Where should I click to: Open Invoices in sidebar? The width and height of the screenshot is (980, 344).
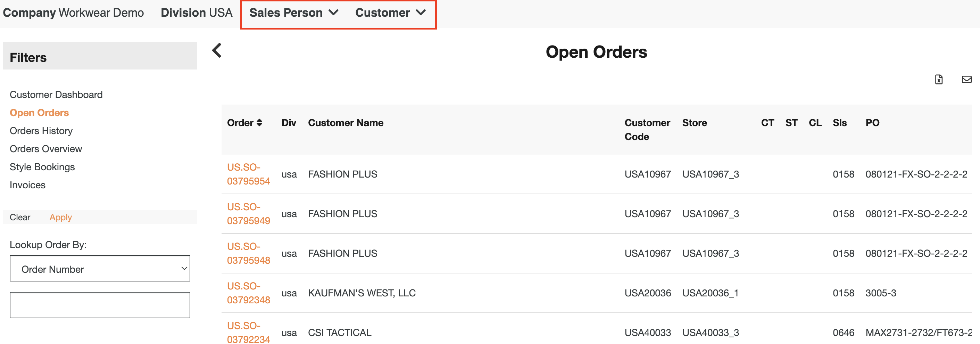[27, 185]
